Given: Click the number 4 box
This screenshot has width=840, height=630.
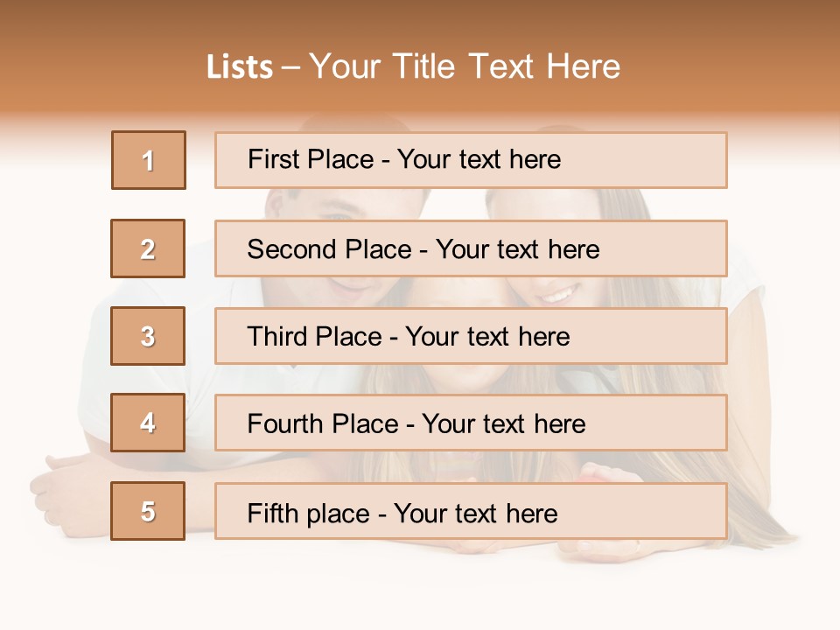Looking at the screenshot, I should coord(148,423).
